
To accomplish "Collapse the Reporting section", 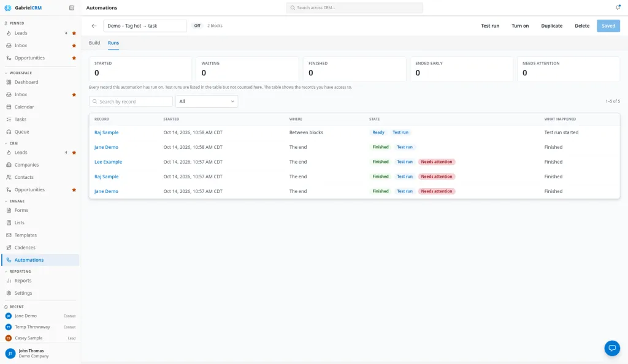I will (x=18, y=271).
